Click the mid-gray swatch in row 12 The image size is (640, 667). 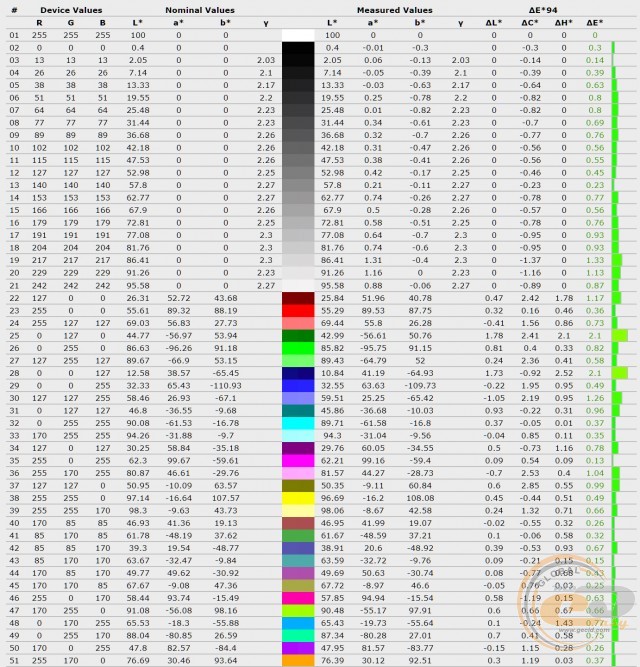pos(298,173)
